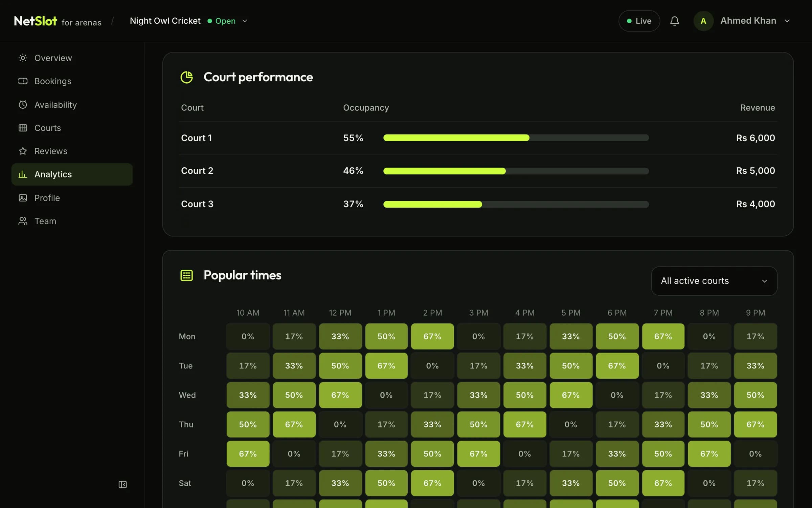Click the Court 2 row name
The width and height of the screenshot is (812, 508).
(x=197, y=171)
